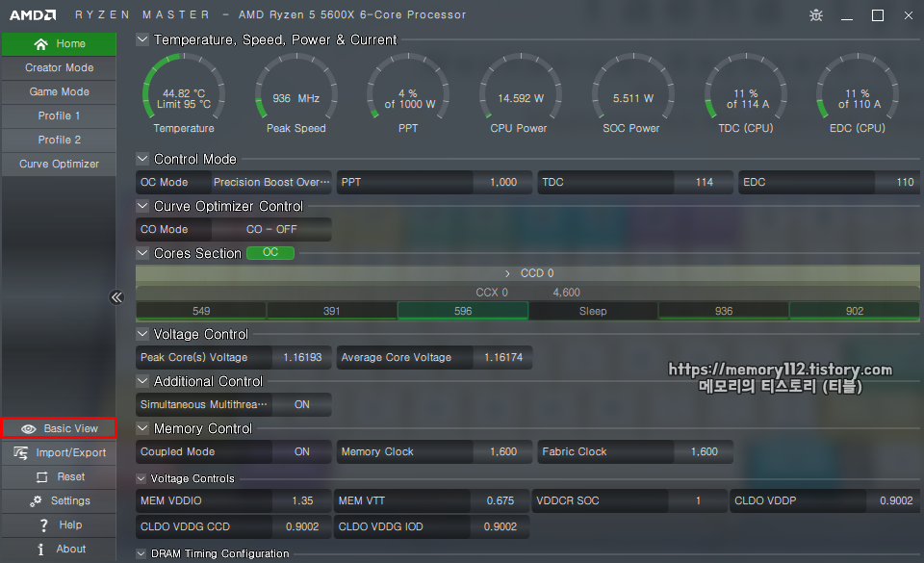Click MEM VDDIO 1.35 value
The width and height of the screenshot is (924, 563).
[x=301, y=501]
